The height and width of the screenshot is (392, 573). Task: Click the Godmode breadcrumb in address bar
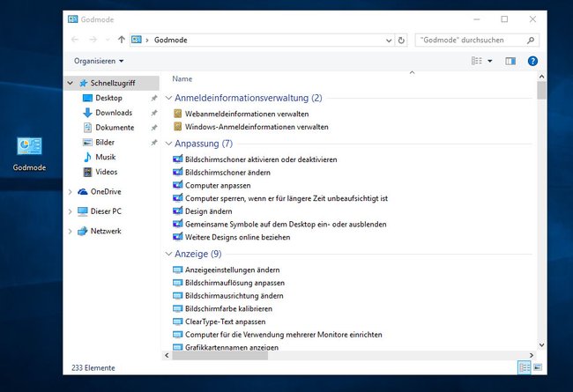coord(171,41)
